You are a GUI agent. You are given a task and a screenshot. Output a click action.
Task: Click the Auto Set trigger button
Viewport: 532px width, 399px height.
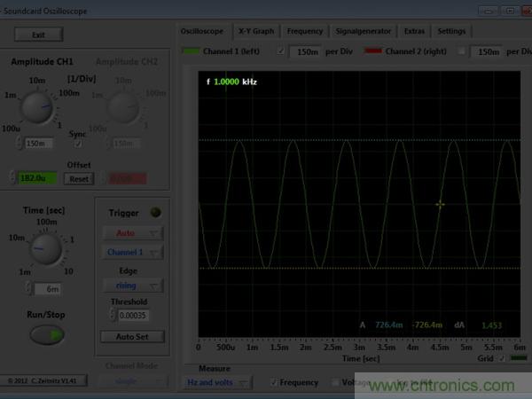[132, 336]
